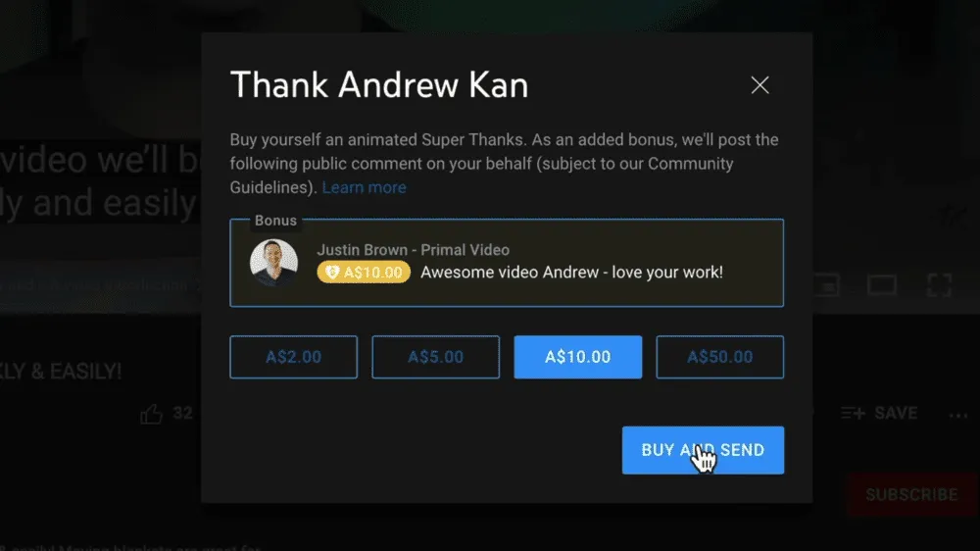Open the Learn more link
This screenshot has width=980, height=551.
tap(364, 187)
